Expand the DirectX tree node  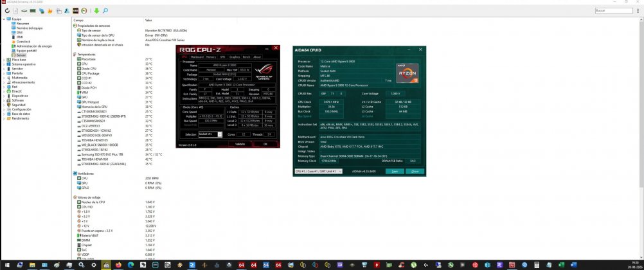[x=4, y=91]
